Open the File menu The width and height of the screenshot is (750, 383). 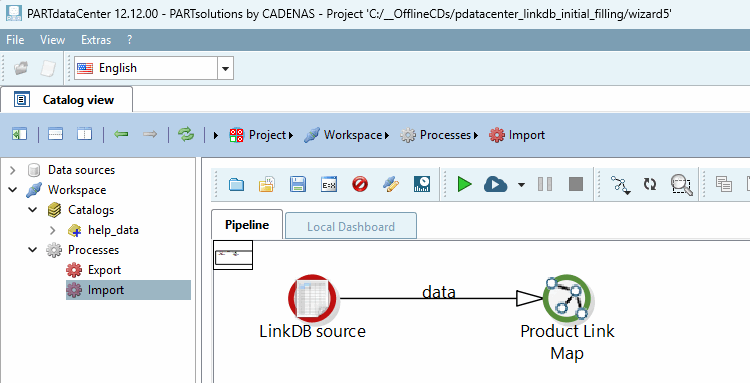pos(15,40)
